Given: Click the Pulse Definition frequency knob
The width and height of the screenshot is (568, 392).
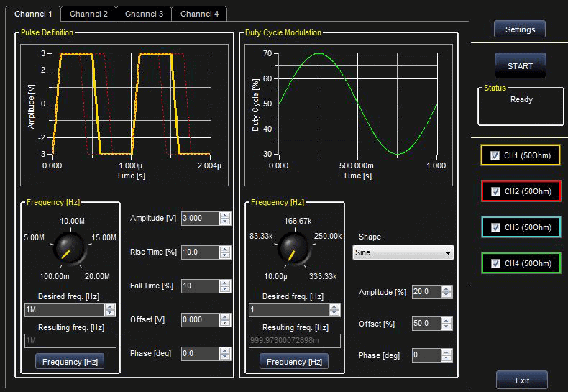Looking at the screenshot, I should 70,247.
